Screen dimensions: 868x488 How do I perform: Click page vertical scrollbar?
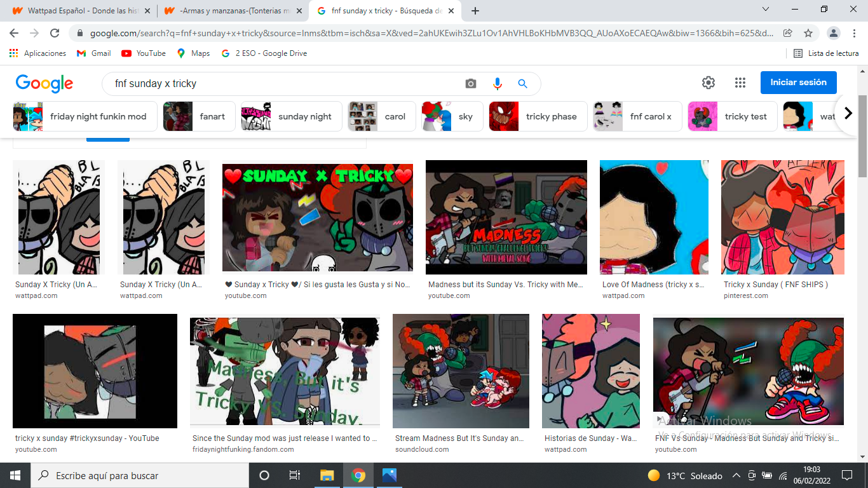click(862, 137)
